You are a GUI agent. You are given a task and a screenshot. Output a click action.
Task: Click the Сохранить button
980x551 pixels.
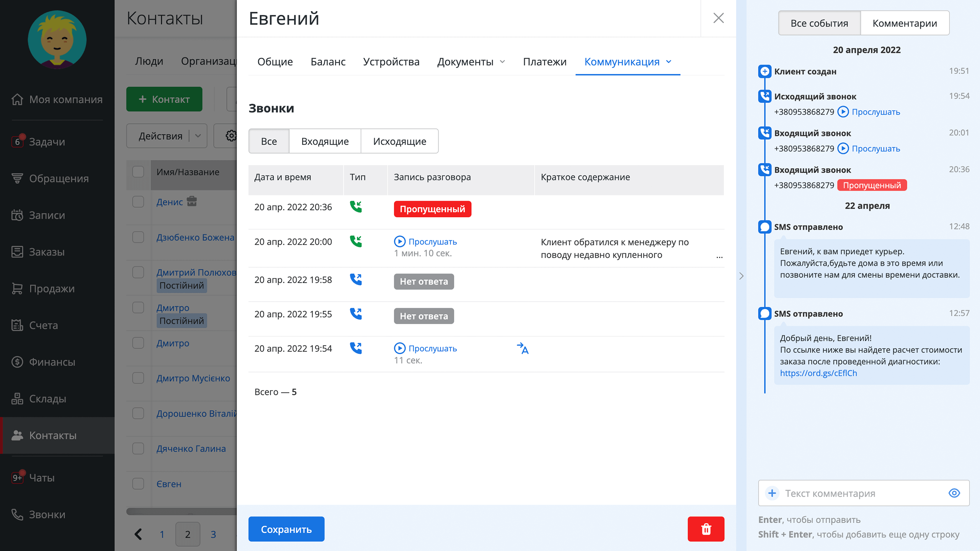(286, 529)
